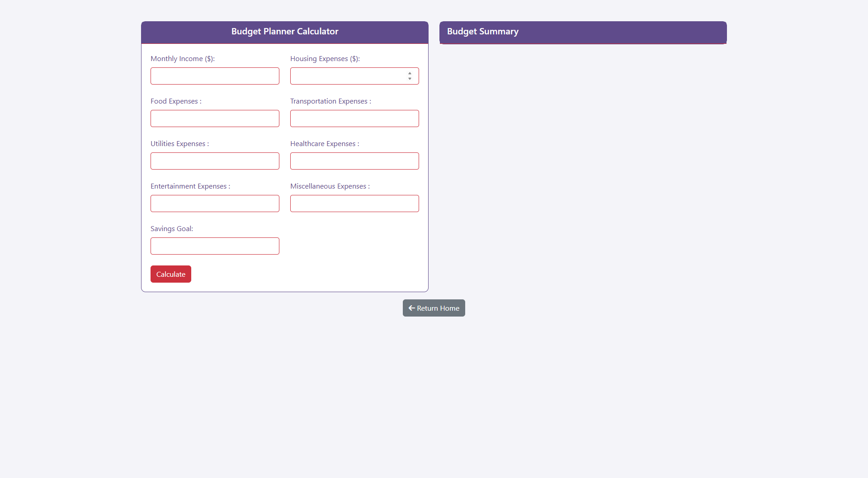Click the "Healthcare Expenses :" label

pos(324,144)
